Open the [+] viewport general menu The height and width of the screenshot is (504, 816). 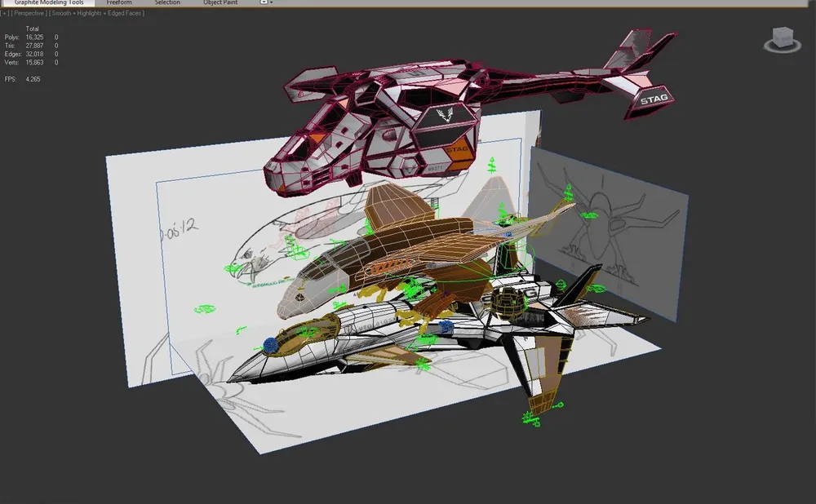(6, 14)
